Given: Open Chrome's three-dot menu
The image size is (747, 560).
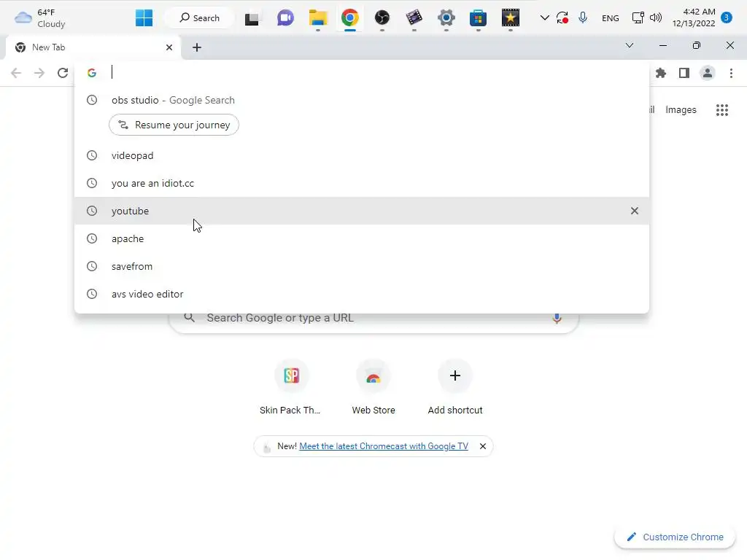Looking at the screenshot, I should [x=731, y=73].
